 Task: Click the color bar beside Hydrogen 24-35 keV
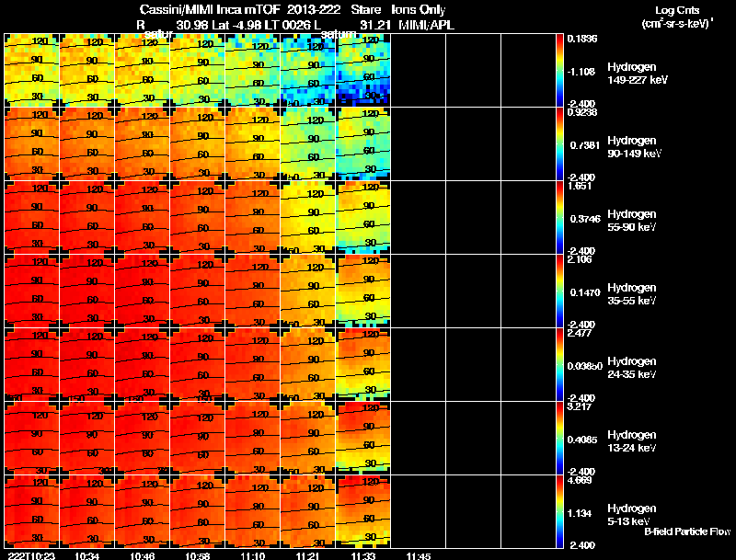tap(559, 365)
